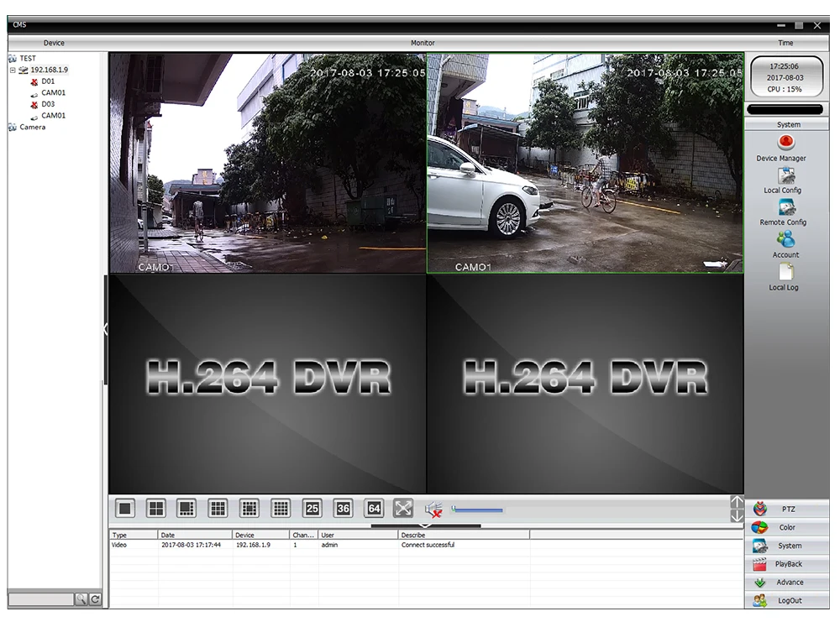Select the Camera node in device tree
Image resolution: width=840 pixels, height=627 pixels.
click(32, 128)
